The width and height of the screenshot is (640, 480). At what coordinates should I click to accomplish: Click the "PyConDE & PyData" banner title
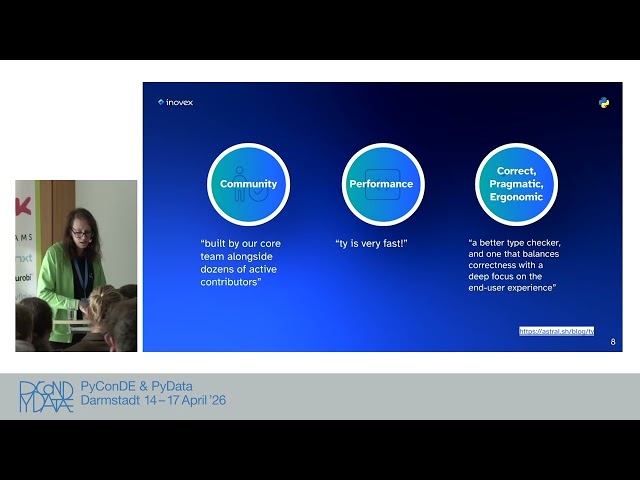[136, 386]
